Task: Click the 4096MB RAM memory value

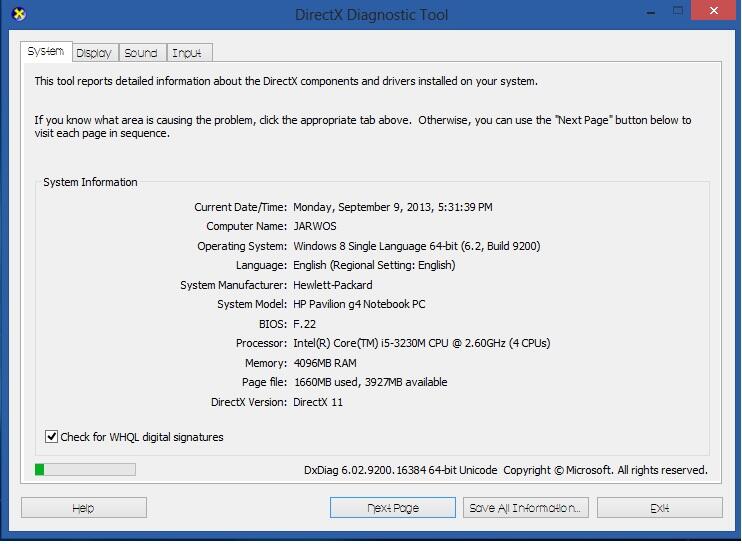Action: 325,363
